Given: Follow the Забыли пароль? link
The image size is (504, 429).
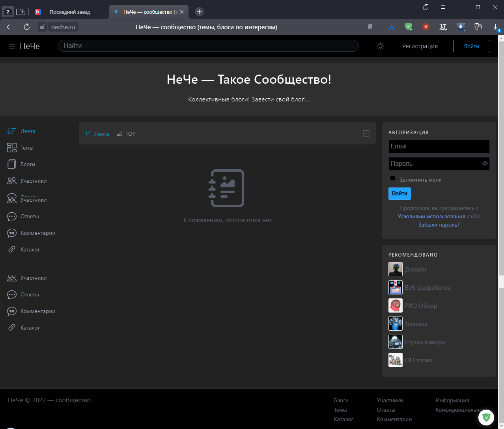Looking at the screenshot, I should 439,225.
